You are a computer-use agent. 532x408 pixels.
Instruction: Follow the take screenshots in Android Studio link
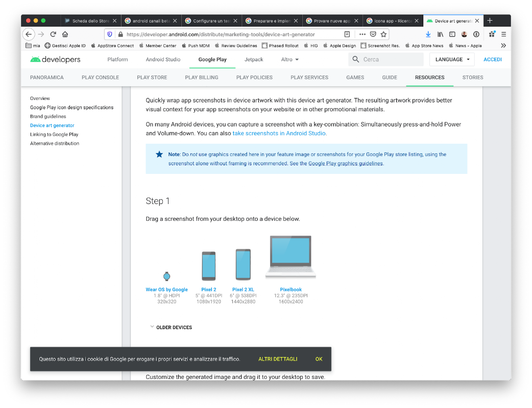pyautogui.click(x=280, y=133)
